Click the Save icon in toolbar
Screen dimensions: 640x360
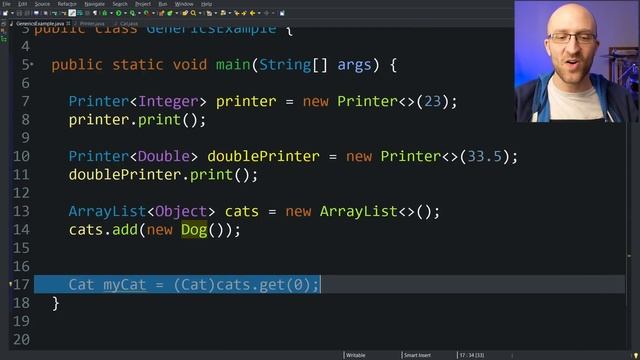coord(19,13)
